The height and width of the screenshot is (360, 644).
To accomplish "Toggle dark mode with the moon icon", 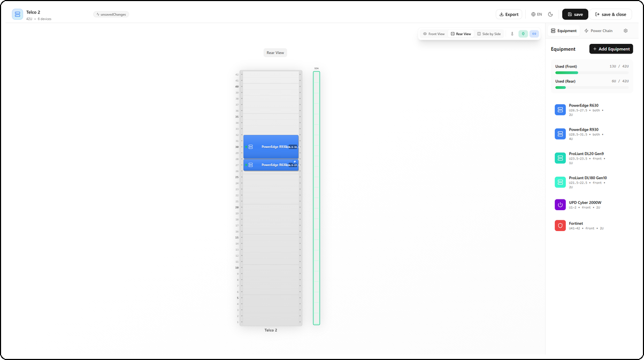I will pos(550,14).
